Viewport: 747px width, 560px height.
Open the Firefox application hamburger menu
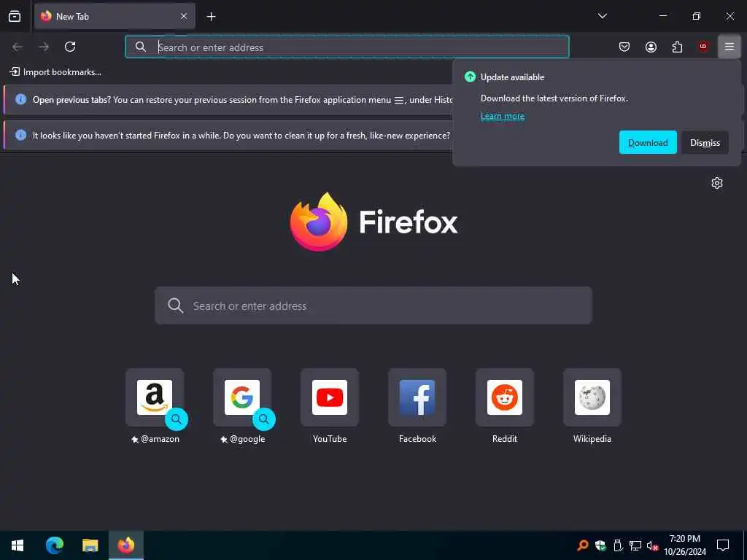coord(729,47)
